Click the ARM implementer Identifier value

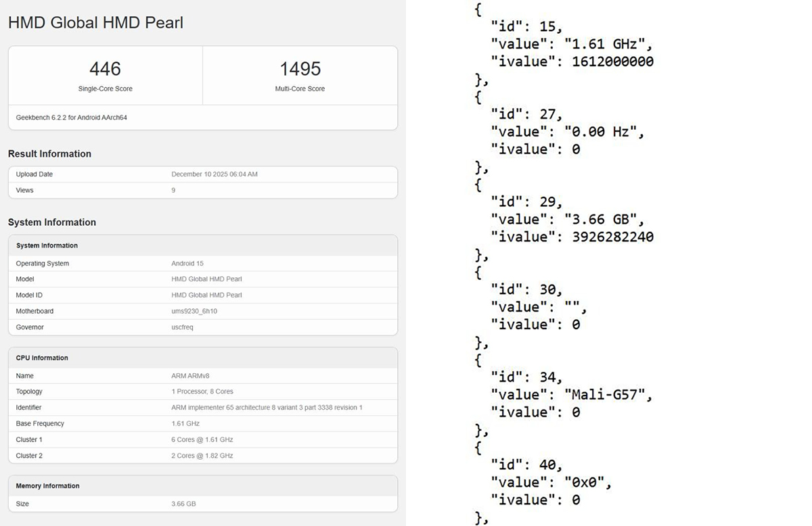coord(267,408)
